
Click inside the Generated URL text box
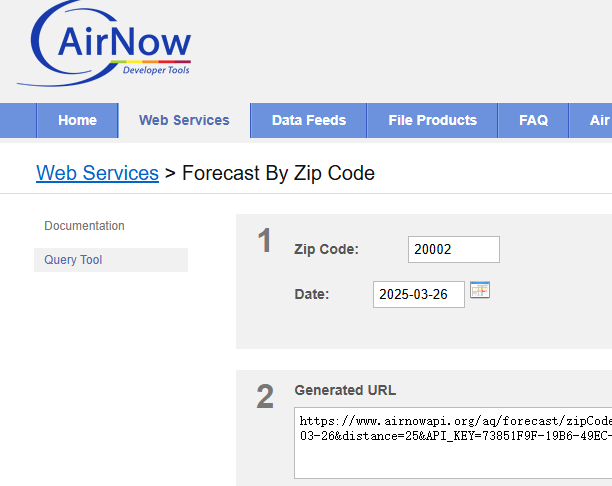point(453,443)
